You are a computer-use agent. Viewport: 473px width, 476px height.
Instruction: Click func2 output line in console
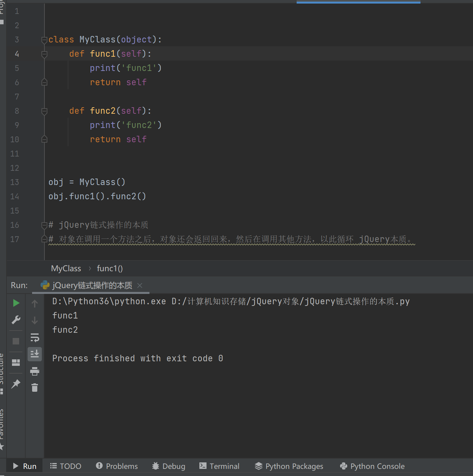[65, 330]
